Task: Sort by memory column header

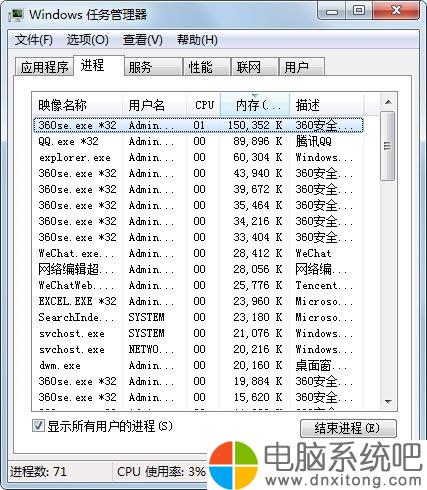Action: [255, 105]
